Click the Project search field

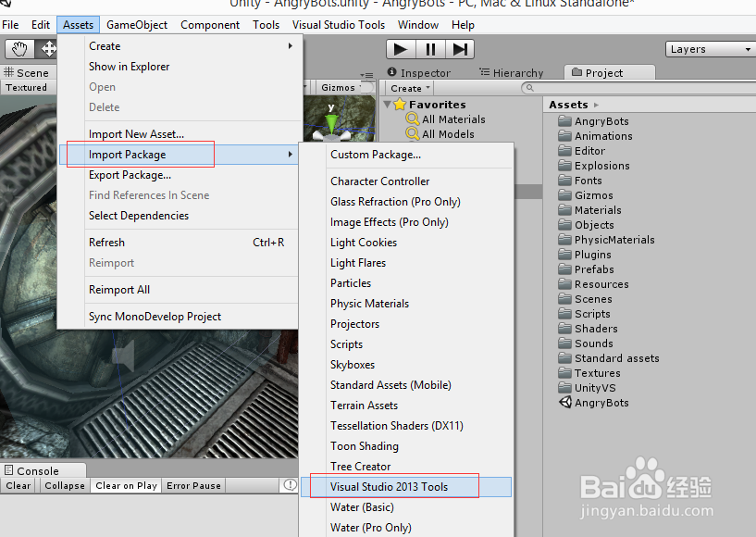click(x=638, y=88)
